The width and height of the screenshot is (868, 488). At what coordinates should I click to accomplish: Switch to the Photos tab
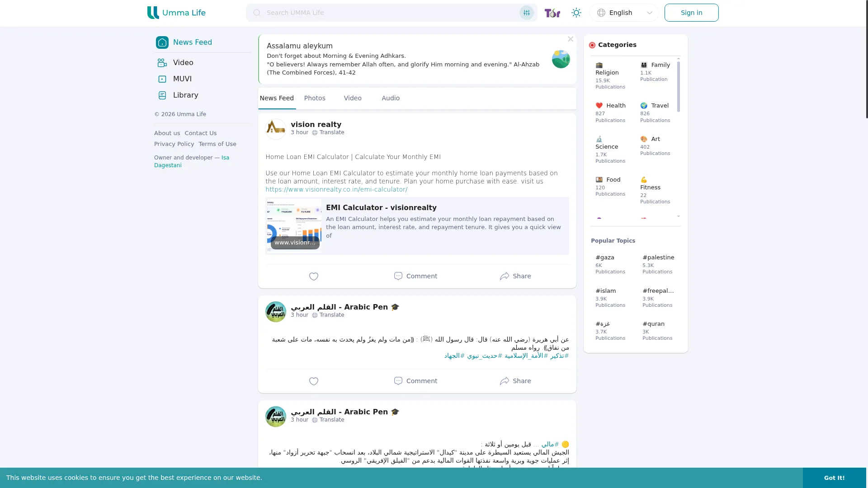(315, 98)
